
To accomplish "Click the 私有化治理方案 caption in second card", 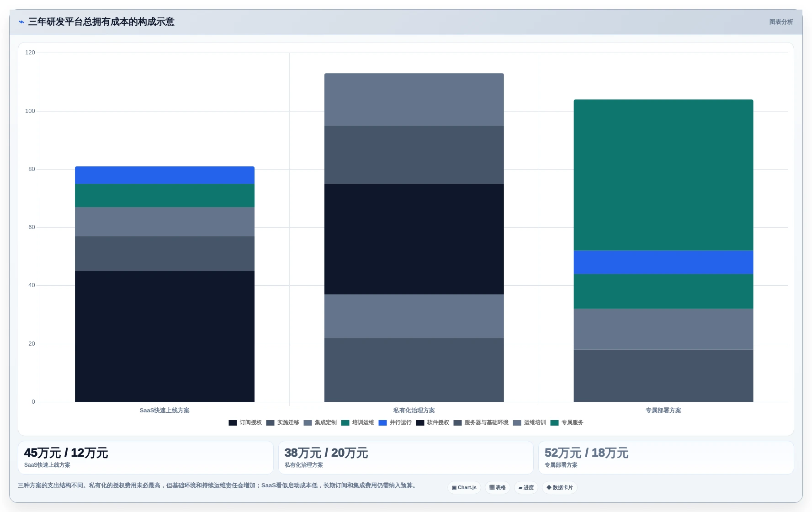I will (304, 465).
